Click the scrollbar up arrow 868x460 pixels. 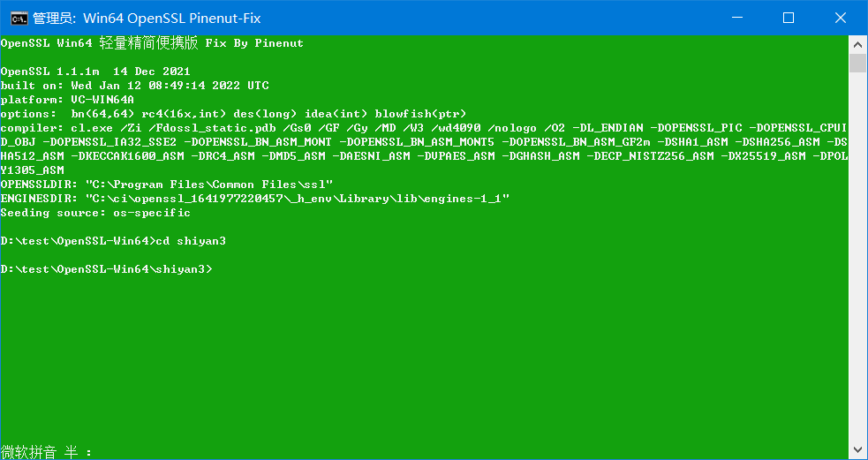click(858, 44)
